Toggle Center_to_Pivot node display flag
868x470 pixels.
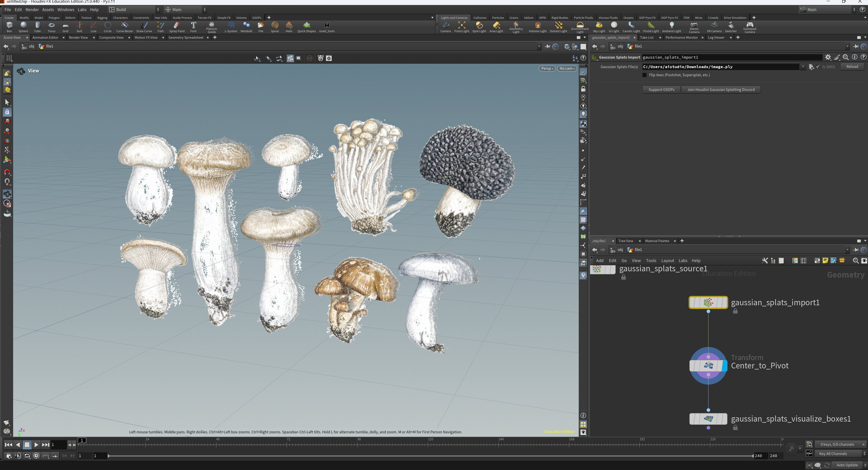coord(724,366)
